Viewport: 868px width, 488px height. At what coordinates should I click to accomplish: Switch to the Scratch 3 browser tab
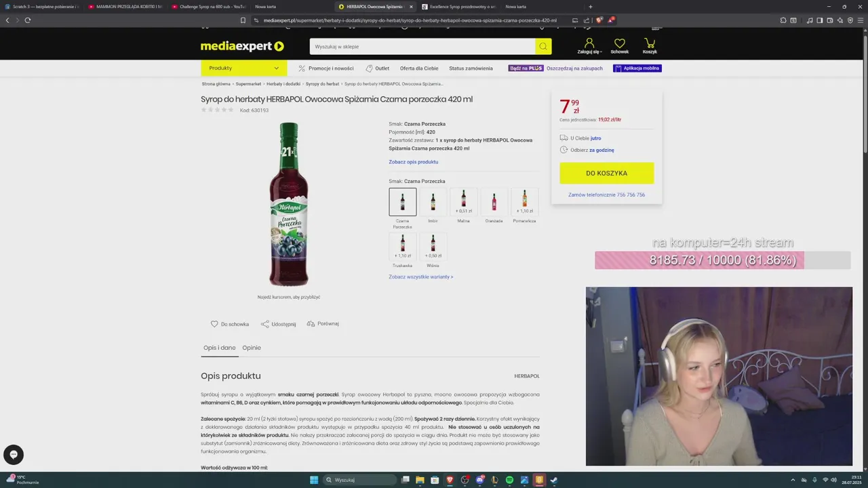point(41,7)
